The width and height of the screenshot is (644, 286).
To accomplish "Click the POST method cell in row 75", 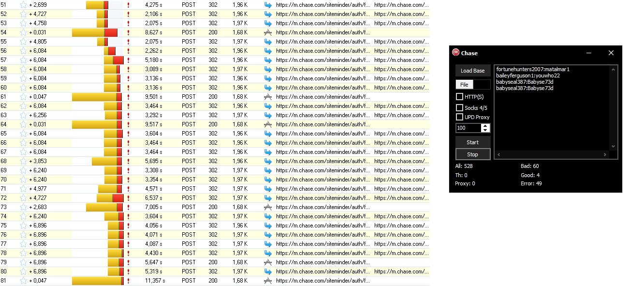I will coord(189,226).
